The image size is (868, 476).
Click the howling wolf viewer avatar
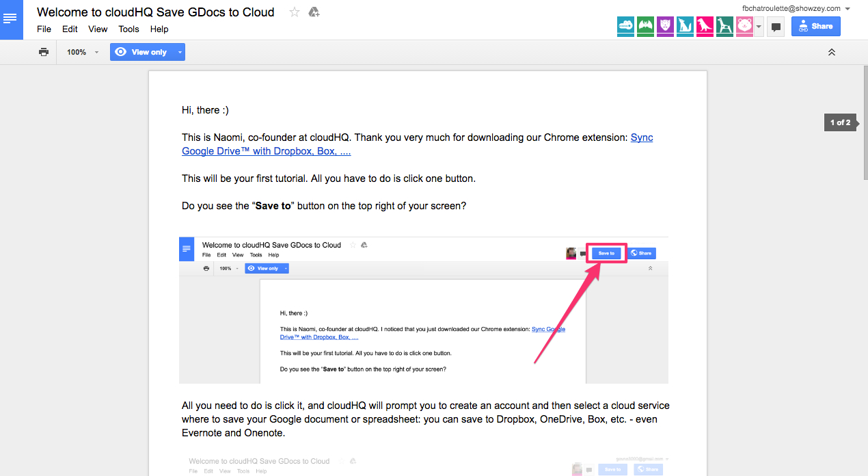pos(686,27)
